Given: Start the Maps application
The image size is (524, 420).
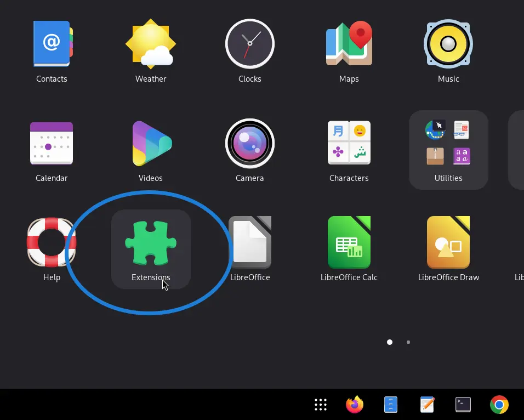Looking at the screenshot, I should 349,44.
